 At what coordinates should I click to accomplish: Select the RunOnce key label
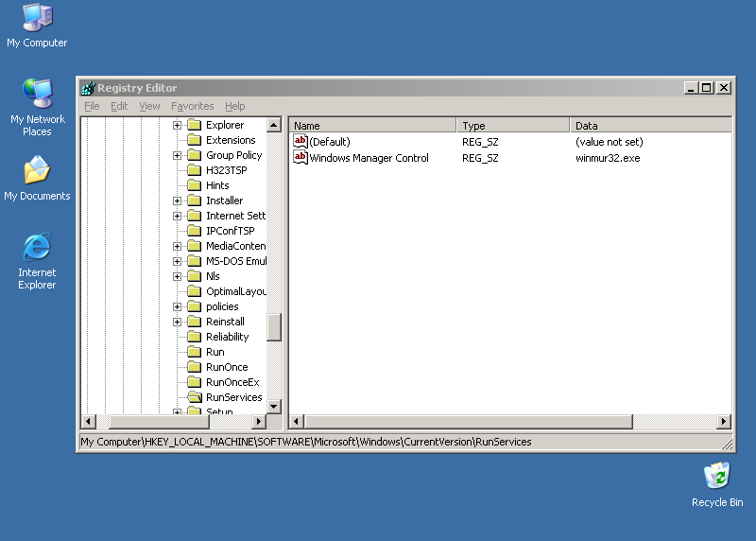pos(227,367)
